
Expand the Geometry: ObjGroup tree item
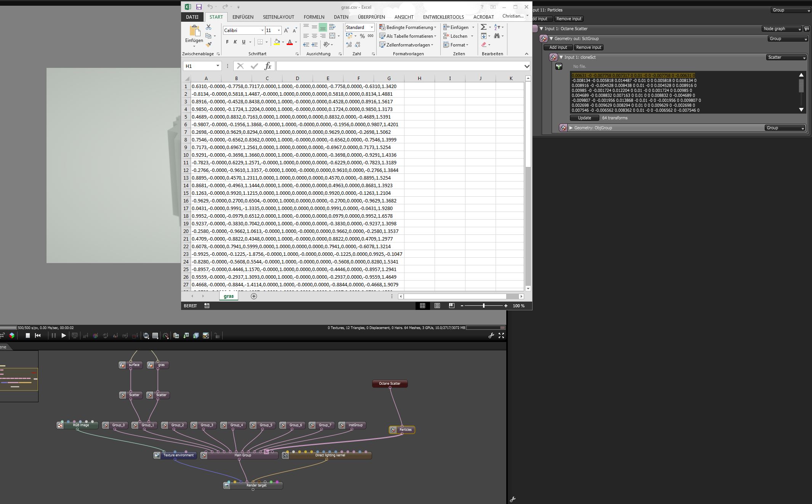coord(571,128)
